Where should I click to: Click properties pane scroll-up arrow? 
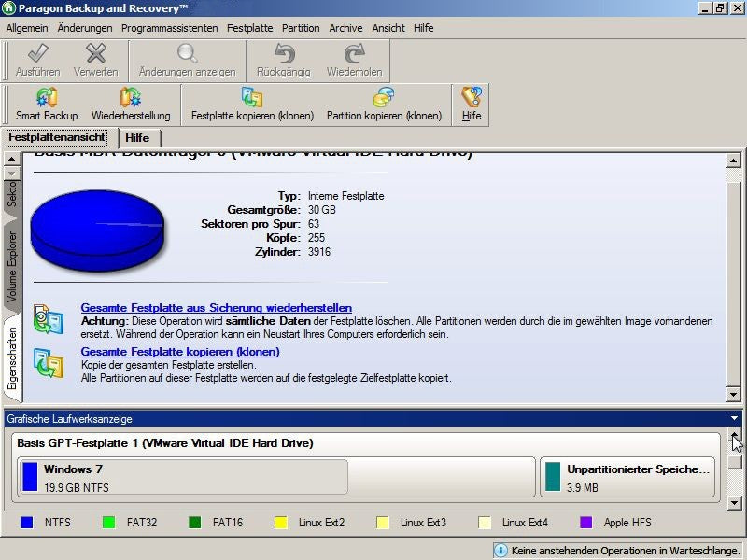(733, 161)
